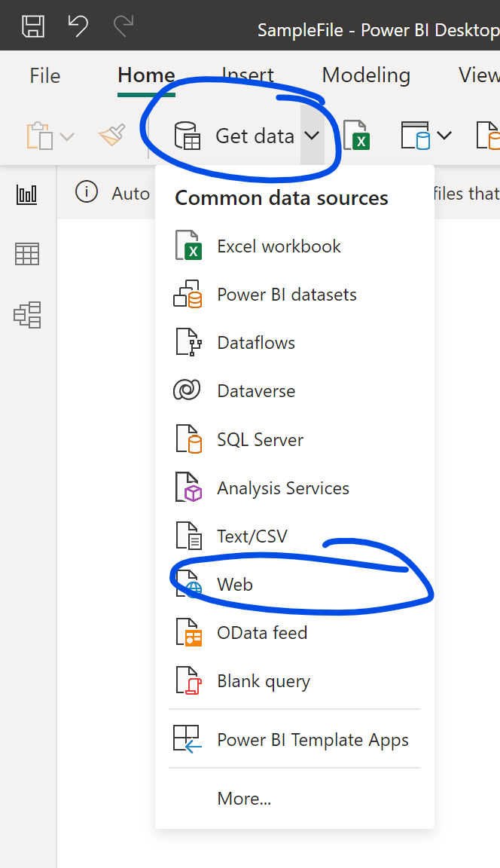Select the Format painter brush

112,135
